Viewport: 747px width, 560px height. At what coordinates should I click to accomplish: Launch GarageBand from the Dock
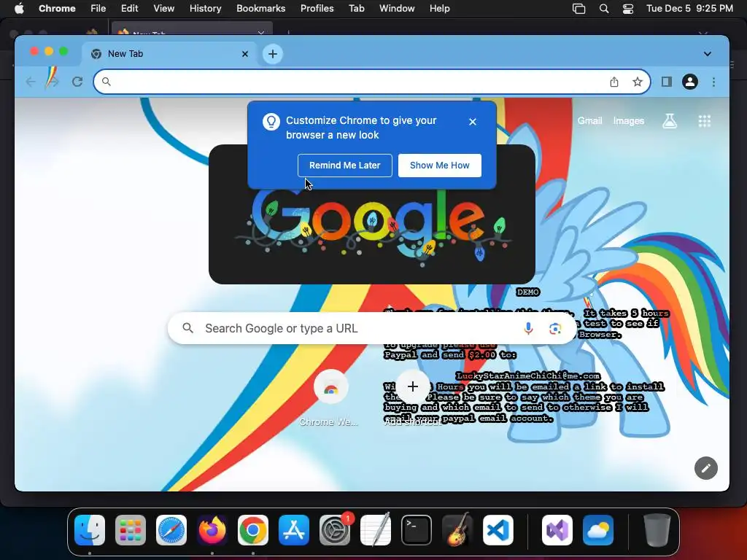click(457, 530)
